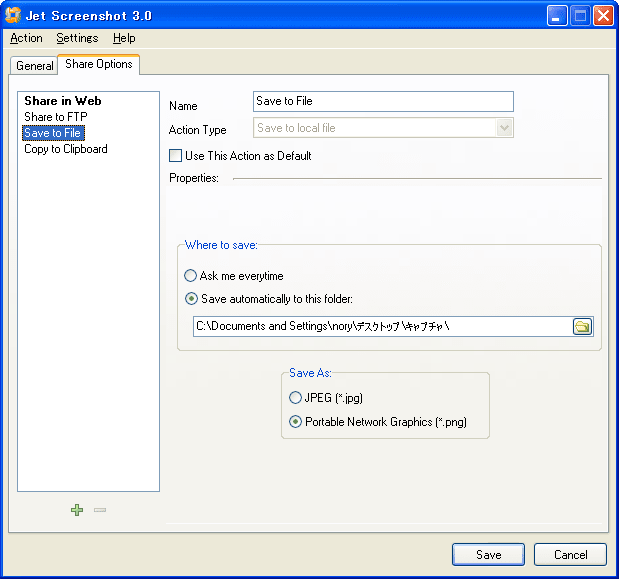Enable Use This Action as Default
The height and width of the screenshot is (579, 619).
click(x=176, y=156)
